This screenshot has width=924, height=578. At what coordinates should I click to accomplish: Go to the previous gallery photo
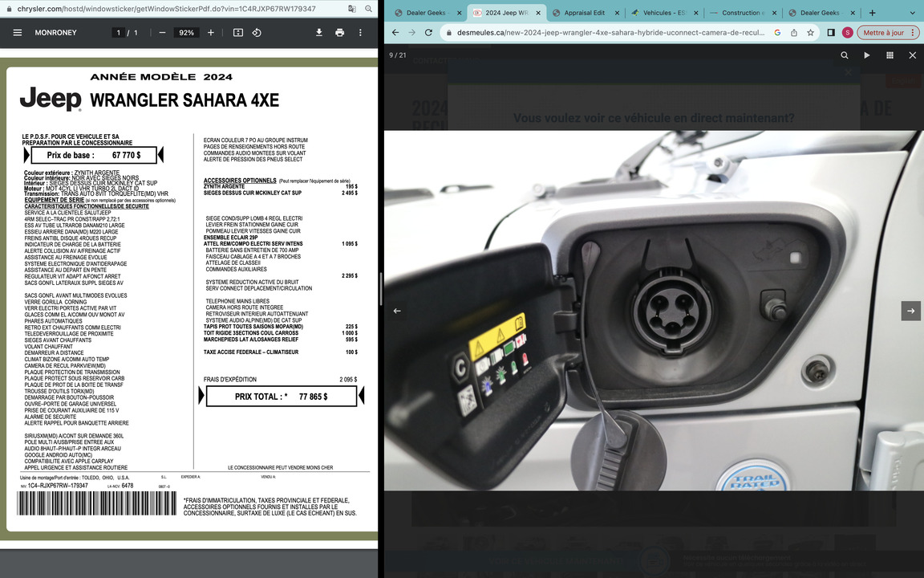[x=397, y=310]
